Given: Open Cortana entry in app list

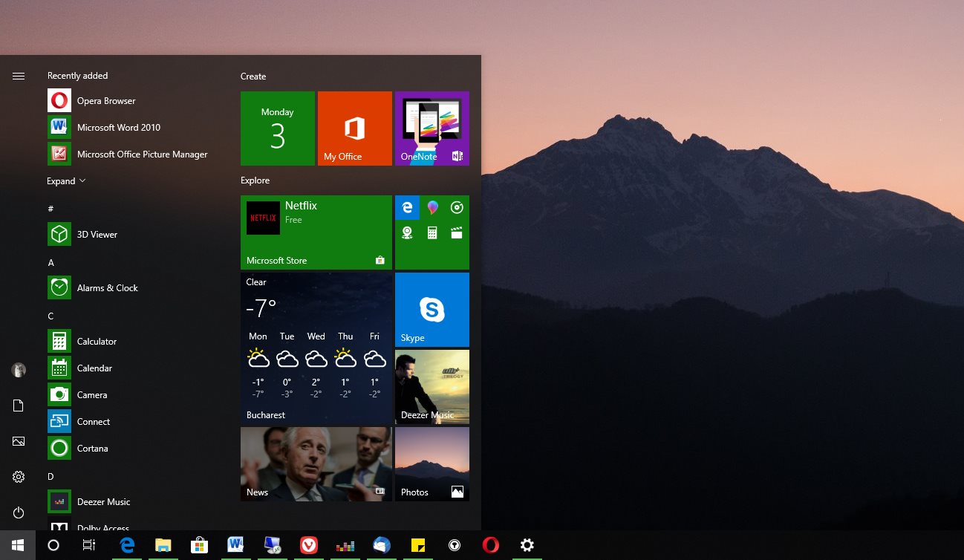Looking at the screenshot, I should point(134,449).
